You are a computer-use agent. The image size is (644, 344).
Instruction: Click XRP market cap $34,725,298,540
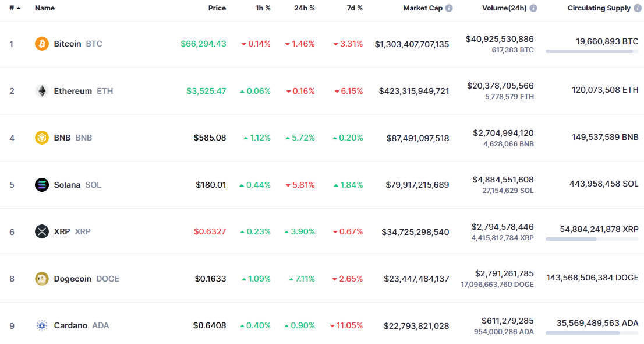coord(415,232)
